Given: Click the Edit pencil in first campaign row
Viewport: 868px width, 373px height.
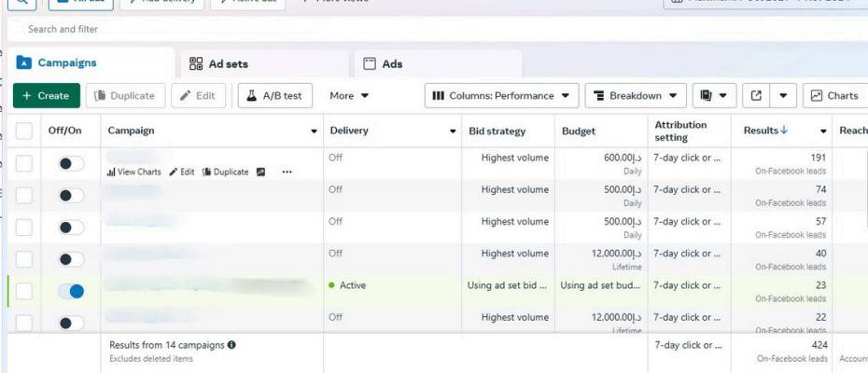Looking at the screenshot, I should (x=174, y=173).
